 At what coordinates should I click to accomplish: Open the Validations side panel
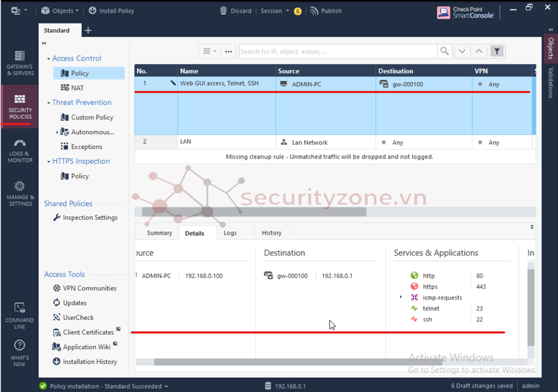coord(551,83)
